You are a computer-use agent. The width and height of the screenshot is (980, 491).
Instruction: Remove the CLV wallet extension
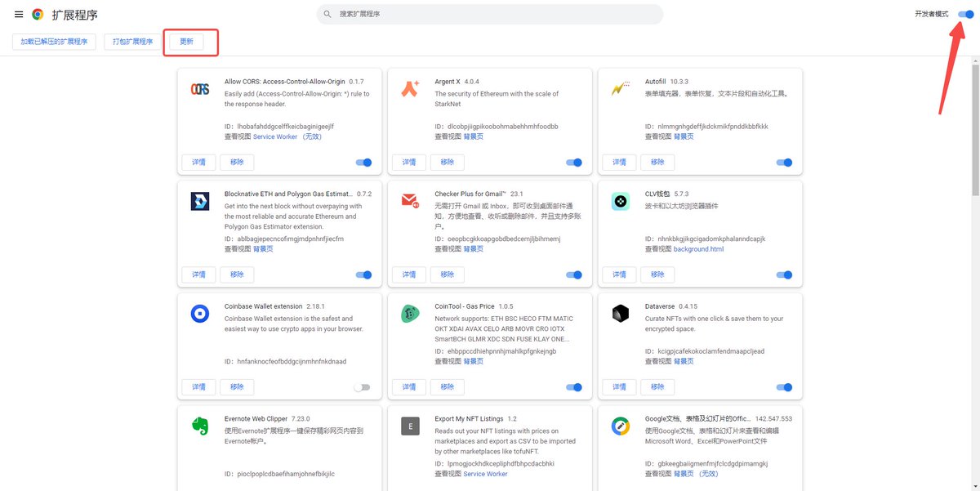[657, 275]
